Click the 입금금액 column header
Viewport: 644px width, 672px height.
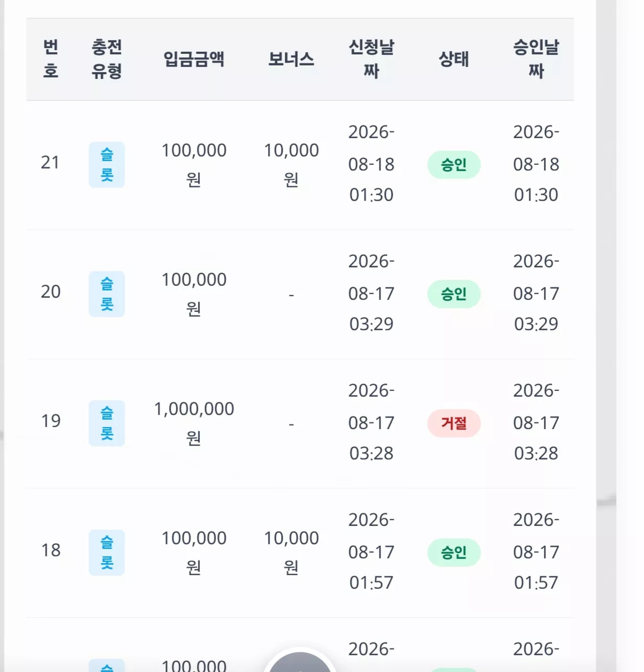194,59
